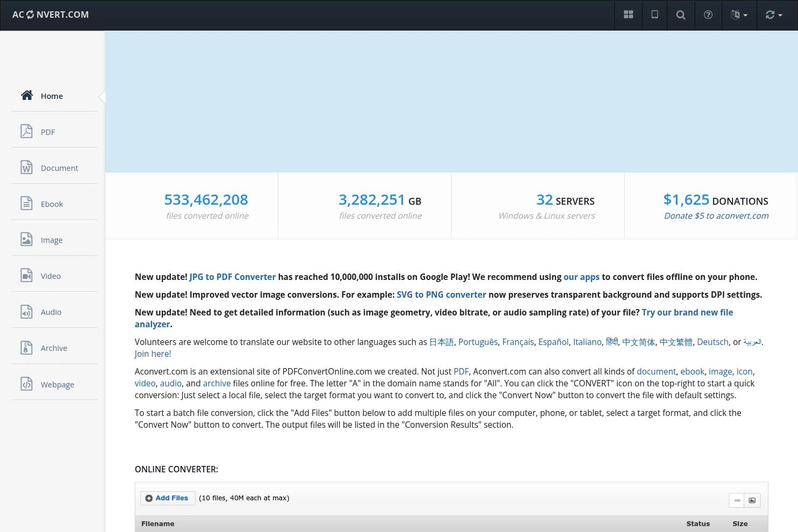Screen dimensions: 798x532
Task: Follow the 'our apps' link
Action: (x=581, y=277)
